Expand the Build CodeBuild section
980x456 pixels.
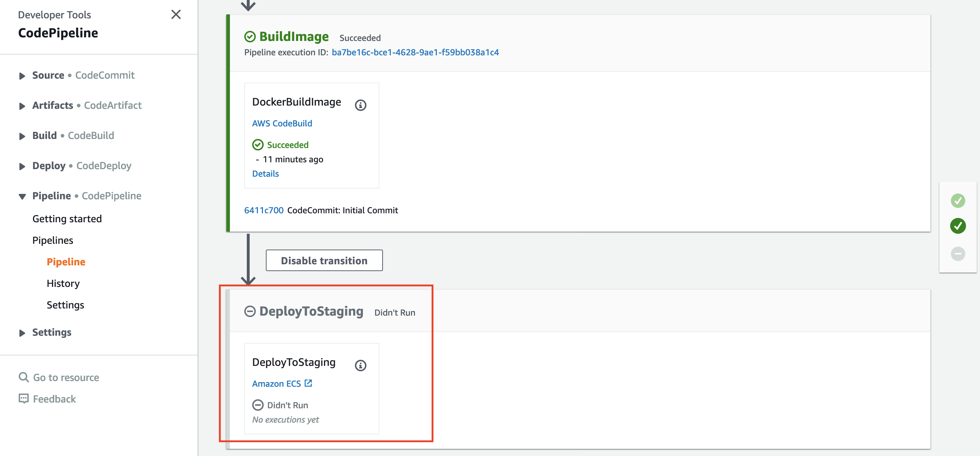pos(22,136)
